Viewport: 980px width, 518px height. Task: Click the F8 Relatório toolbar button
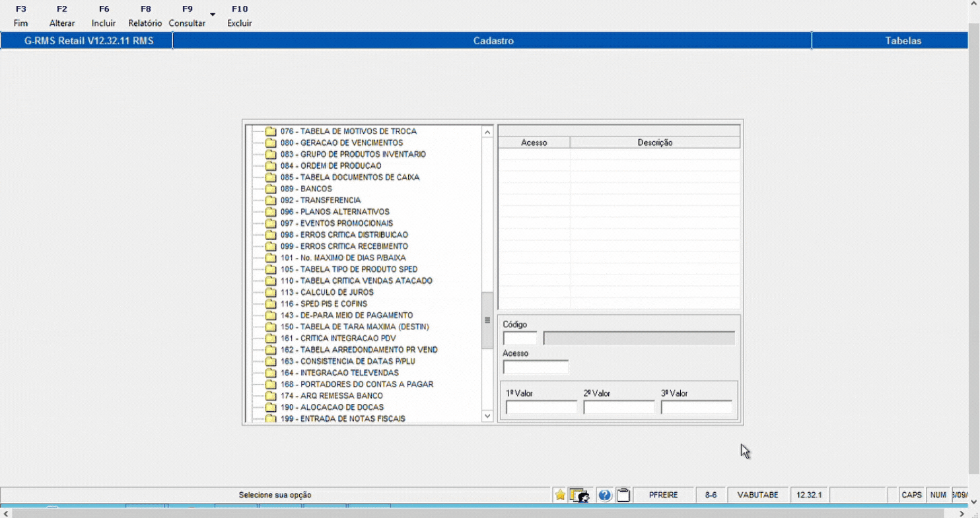[145, 16]
